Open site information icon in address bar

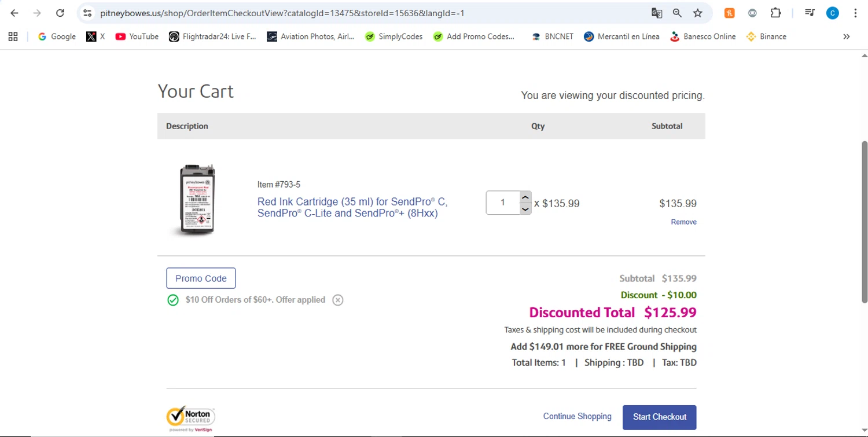87,13
